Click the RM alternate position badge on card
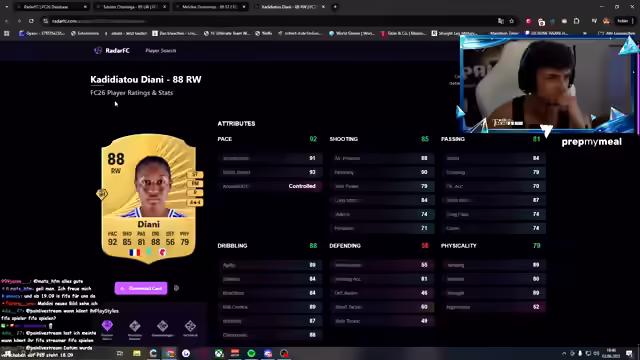Screen dimensions: 640x360 pyautogui.click(x=195, y=183)
